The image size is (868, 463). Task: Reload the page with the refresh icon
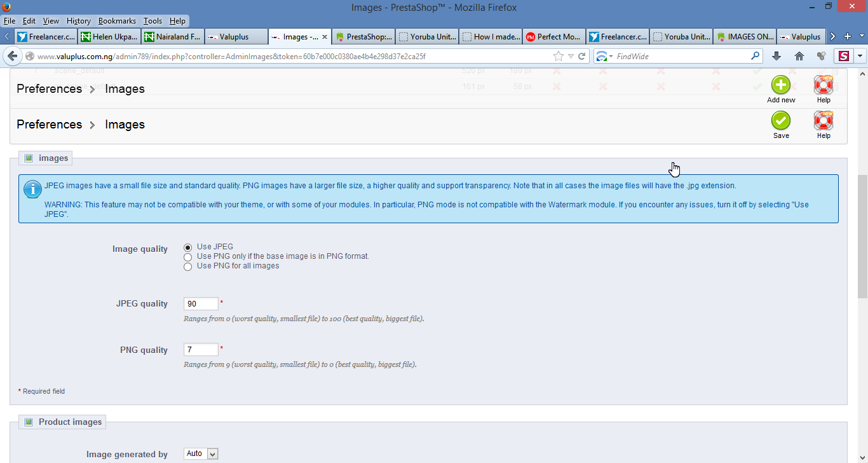pyautogui.click(x=581, y=57)
